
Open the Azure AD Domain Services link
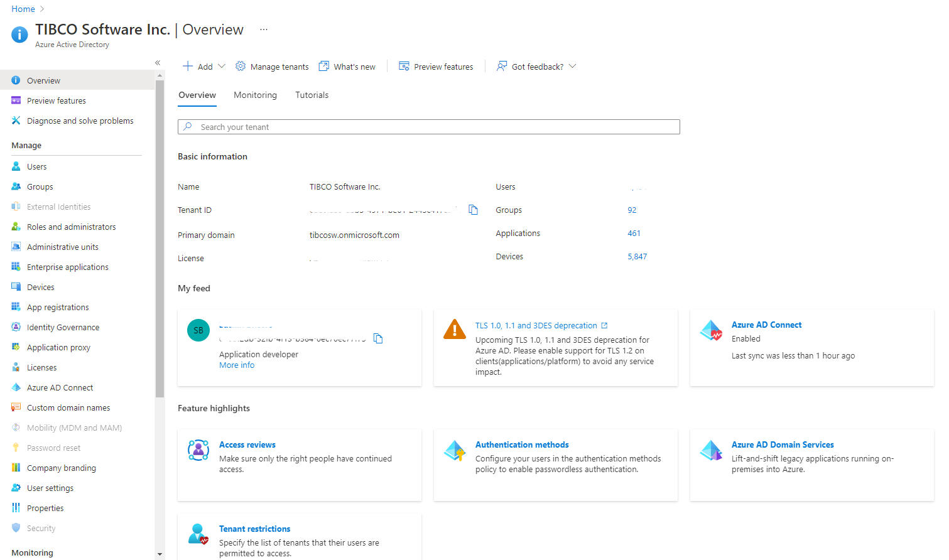pos(783,445)
